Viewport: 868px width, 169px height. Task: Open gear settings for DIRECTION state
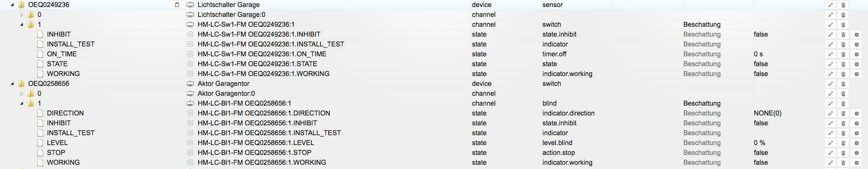coord(856,113)
